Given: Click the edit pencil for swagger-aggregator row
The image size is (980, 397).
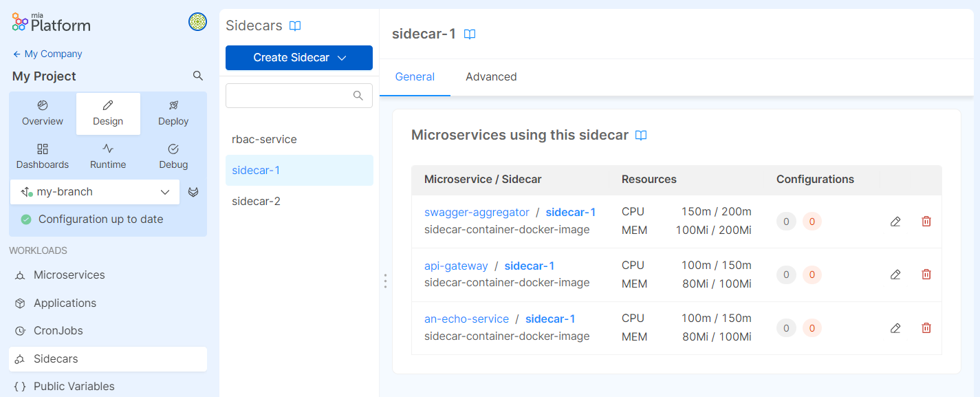Looking at the screenshot, I should [x=895, y=222].
